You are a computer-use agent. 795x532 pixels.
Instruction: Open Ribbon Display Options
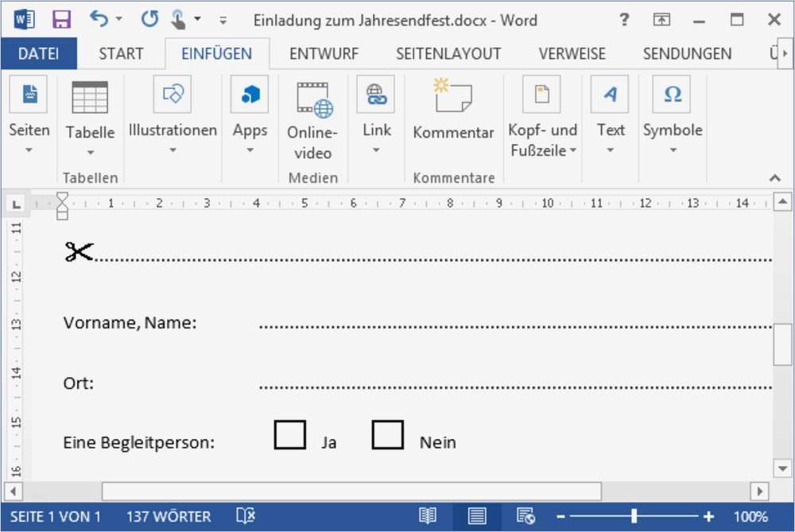click(661, 20)
